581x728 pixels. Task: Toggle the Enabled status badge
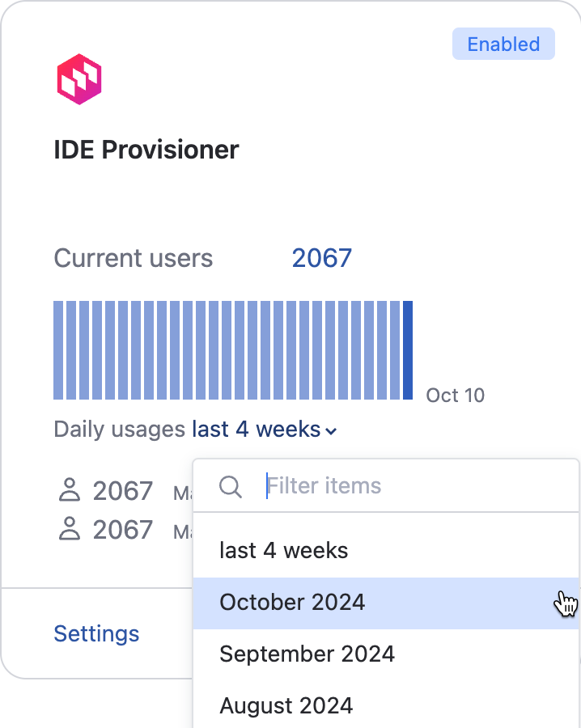[503, 44]
